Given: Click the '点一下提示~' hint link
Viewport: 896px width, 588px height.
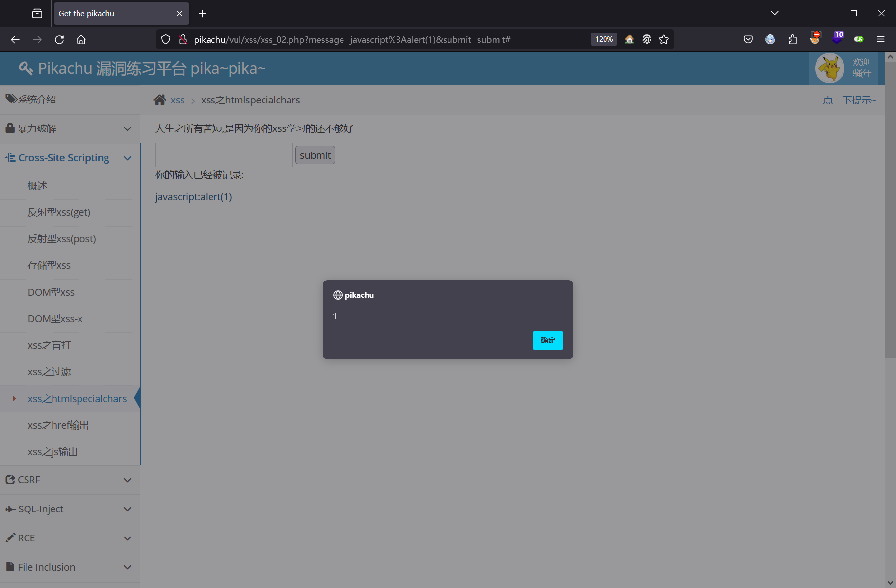Looking at the screenshot, I should [849, 100].
